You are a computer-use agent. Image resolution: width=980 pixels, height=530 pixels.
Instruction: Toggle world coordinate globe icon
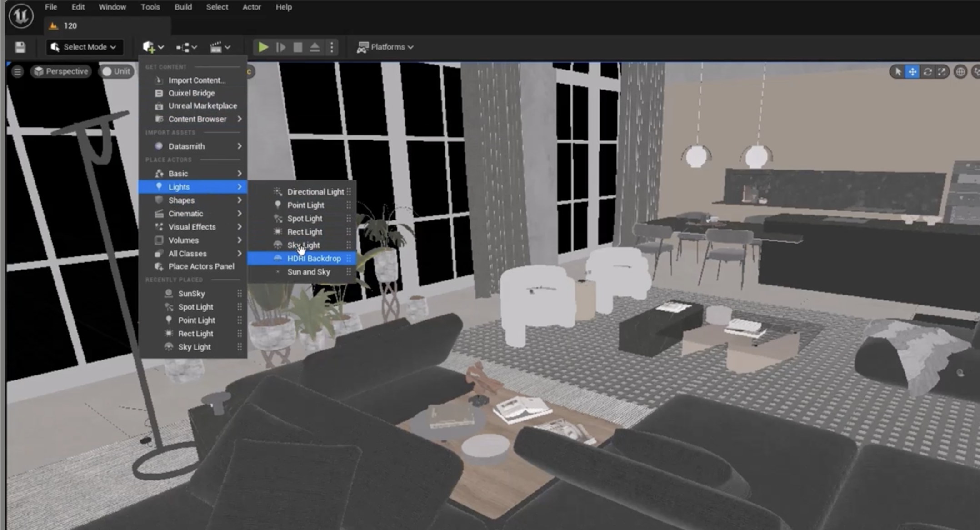pyautogui.click(x=960, y=72)
